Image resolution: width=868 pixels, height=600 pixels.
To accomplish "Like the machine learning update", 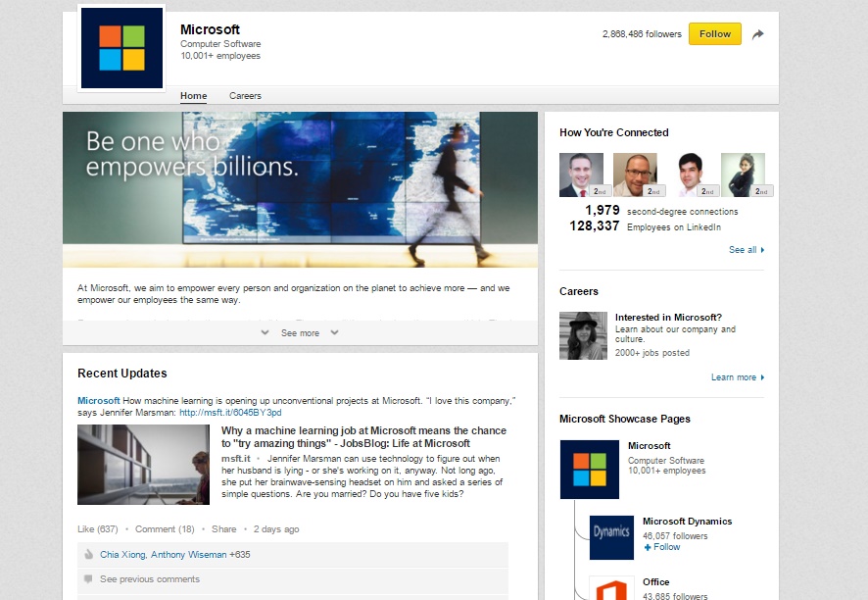I will [x=97, y=529].
